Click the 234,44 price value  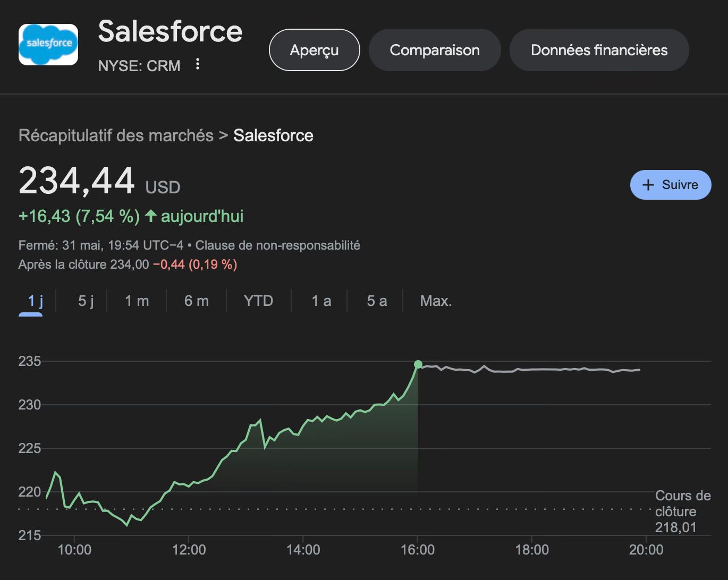[77, 181]
